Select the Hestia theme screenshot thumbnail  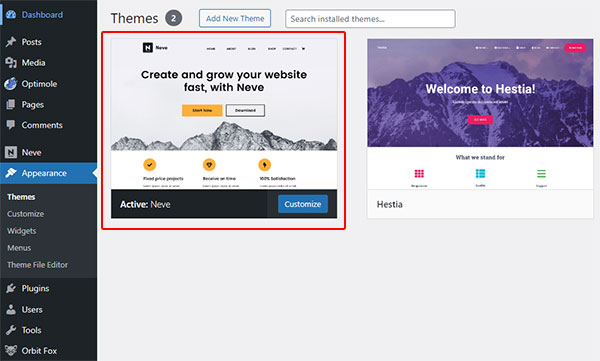click(480, 114)
